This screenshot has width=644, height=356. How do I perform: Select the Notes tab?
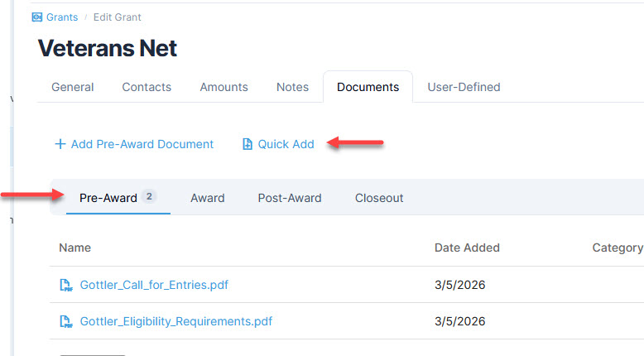(x=292, y=87)
